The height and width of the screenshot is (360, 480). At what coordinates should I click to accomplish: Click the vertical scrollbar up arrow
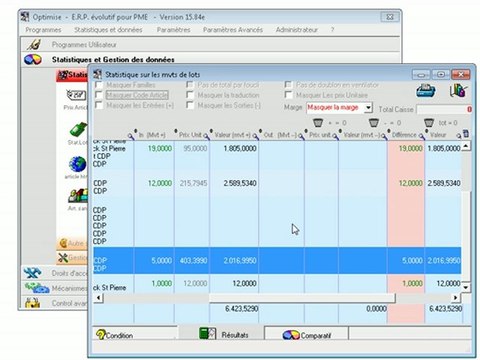pos(466,146)
